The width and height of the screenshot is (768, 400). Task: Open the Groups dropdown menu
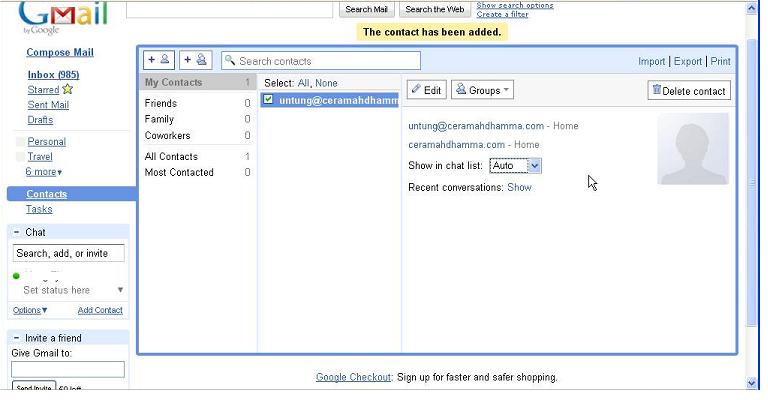click(483, 90)
